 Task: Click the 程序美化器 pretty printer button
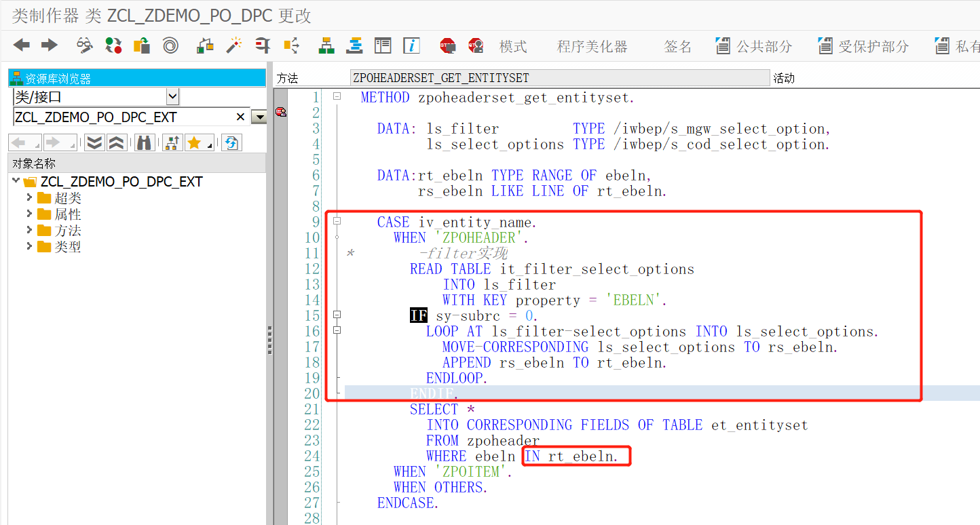(x=591, y=45)
